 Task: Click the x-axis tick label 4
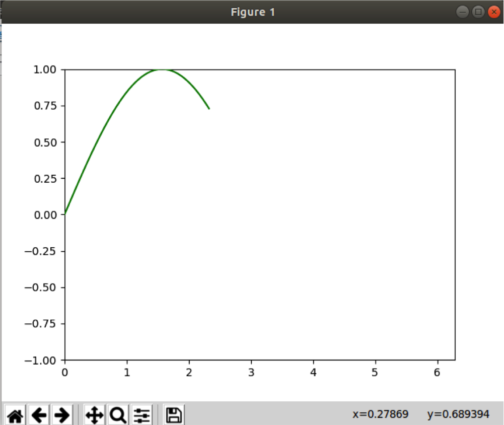313,372
